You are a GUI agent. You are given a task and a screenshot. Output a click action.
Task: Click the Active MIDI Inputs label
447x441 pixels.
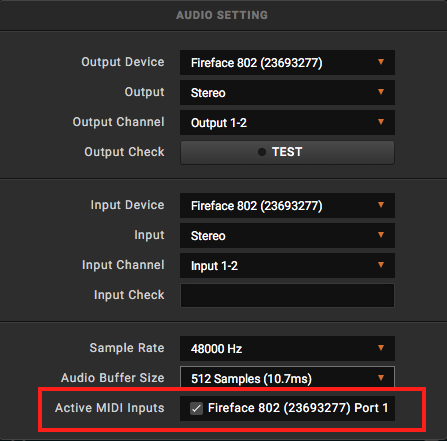coord(110,408)
